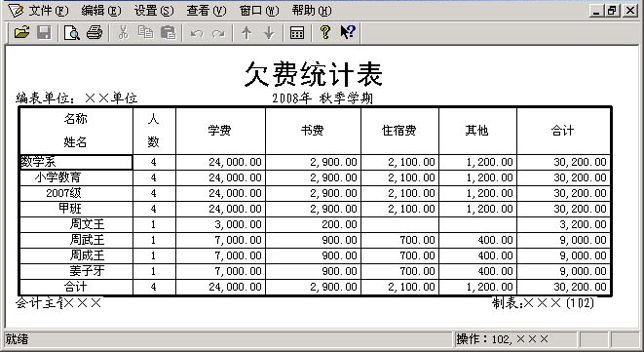The width and height of the screenshot is (644, 352).
Task: Click the Down arrow toolbar icon
Action: 269,32
